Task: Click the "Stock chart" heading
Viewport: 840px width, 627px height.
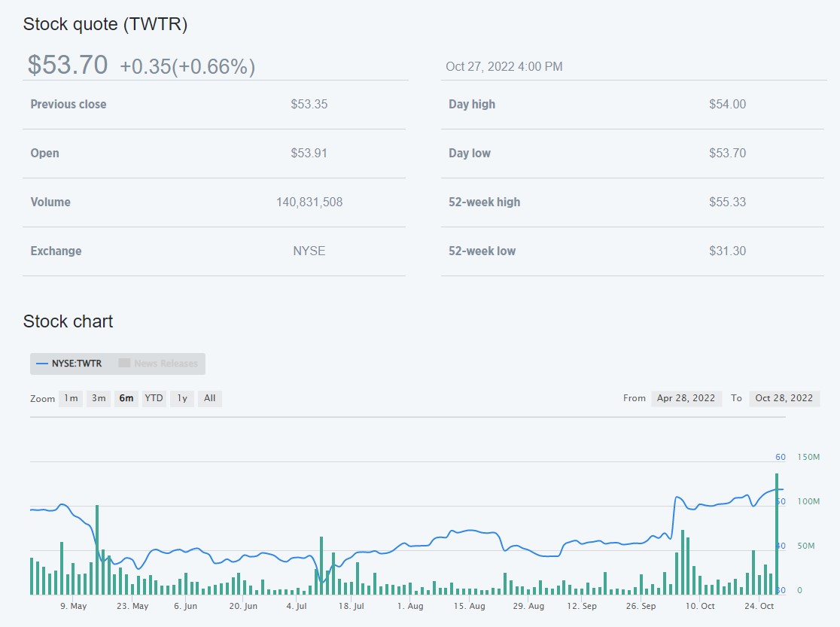Action: coord(68,321)
